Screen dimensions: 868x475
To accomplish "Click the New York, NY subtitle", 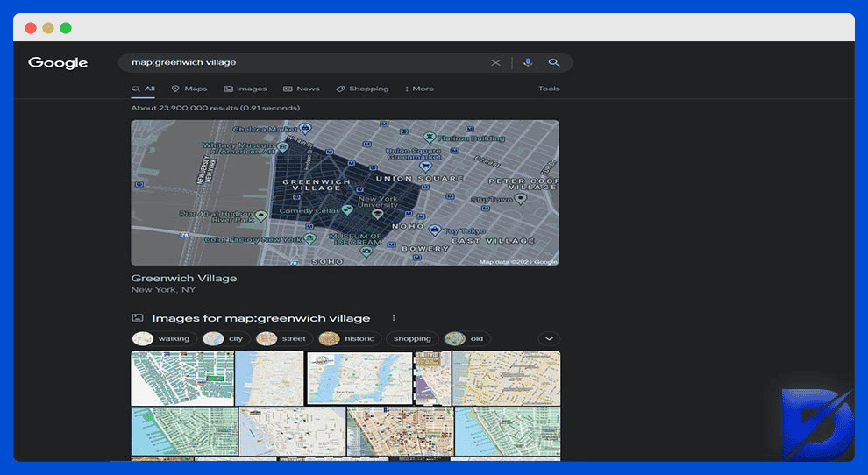I will pyautogui.click(x=163, y=289).
